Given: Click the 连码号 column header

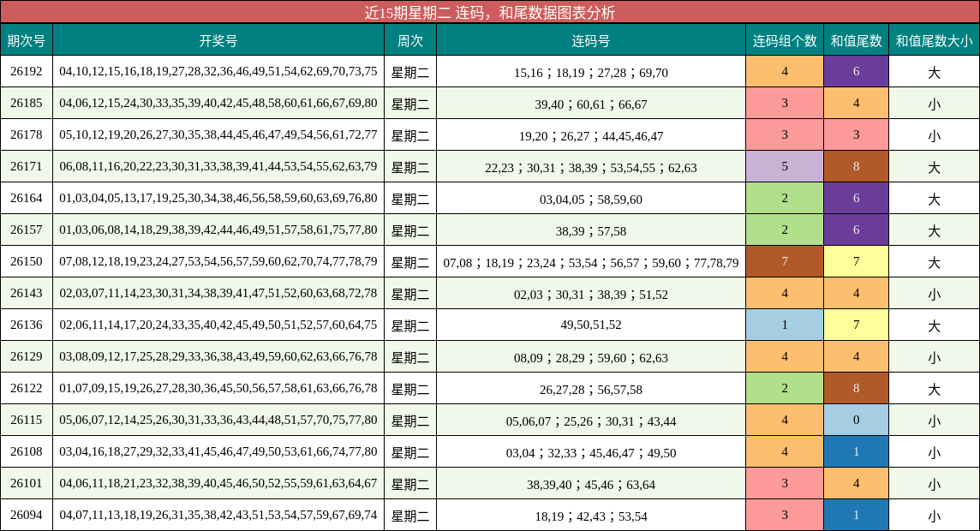Looking at the screenshot, I should (590, 40).
